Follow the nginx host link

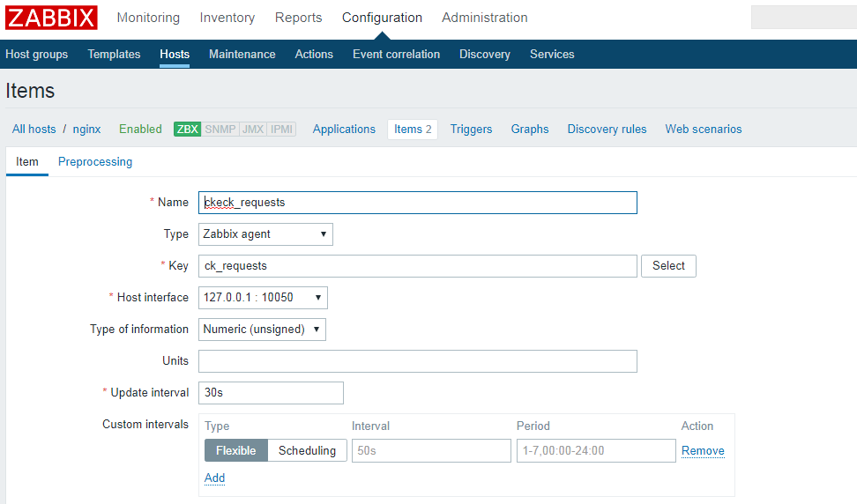coord(87,129)
